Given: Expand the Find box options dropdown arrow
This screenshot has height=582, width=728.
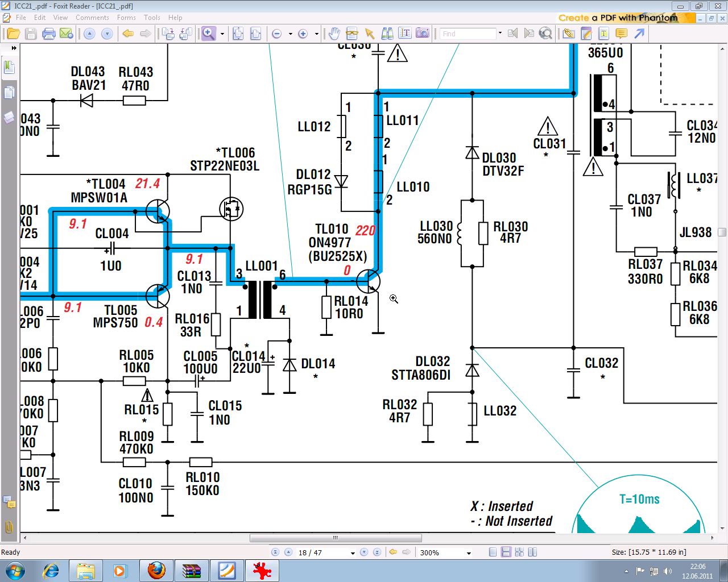Looking at the screenshot, I should (x=500, y=33).
